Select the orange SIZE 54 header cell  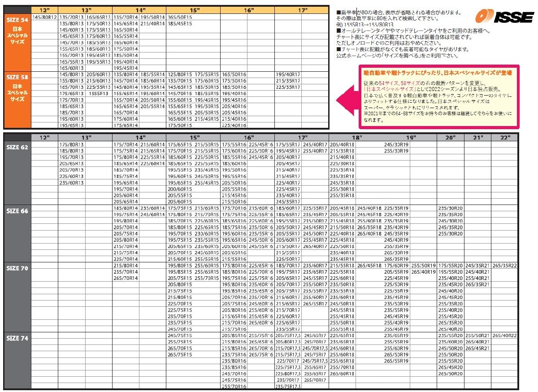[18, 21]
